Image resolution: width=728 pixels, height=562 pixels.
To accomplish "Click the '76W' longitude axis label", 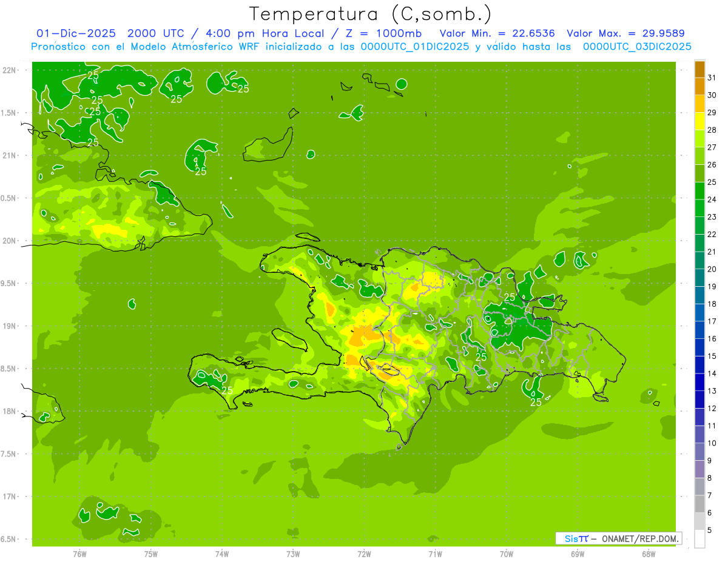I will [79, 554].
